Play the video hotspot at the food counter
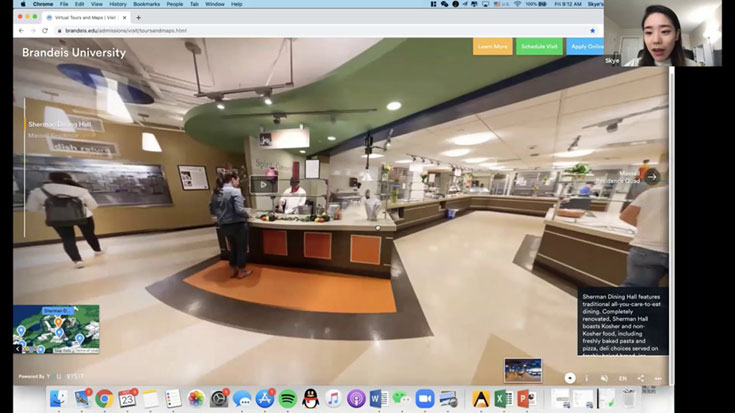735x413 pixels. point(263,184)
